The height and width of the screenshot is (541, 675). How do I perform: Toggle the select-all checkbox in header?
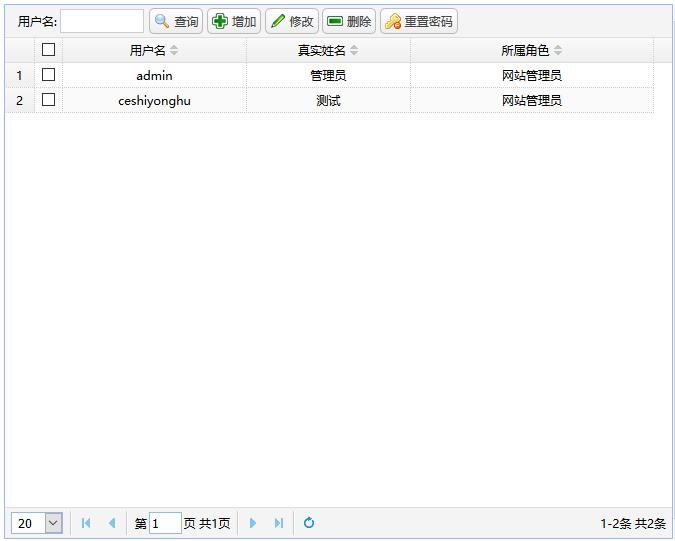tap(48, 50)
